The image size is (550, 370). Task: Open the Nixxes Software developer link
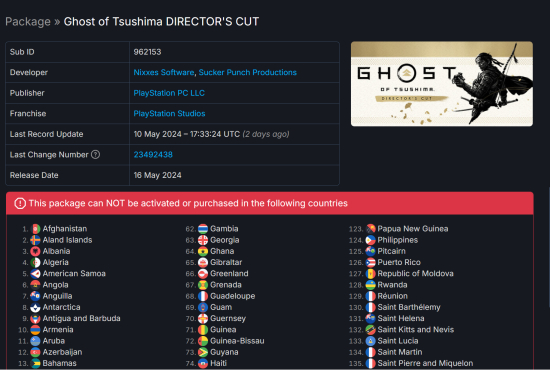click(x=164, y=72)
